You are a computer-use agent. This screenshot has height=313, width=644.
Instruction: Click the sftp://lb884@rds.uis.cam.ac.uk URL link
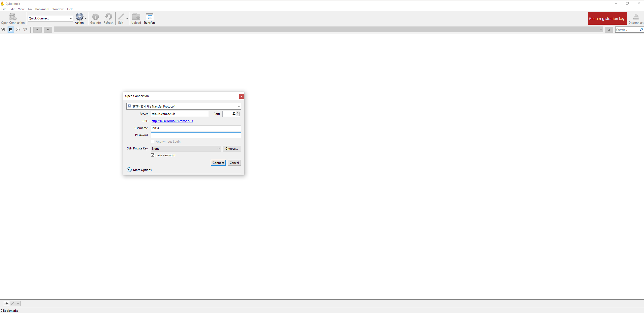pos(172,121)
